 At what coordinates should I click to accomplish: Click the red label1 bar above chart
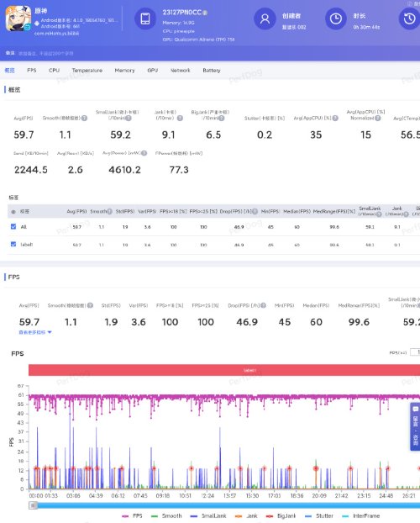tap(224, 370)
